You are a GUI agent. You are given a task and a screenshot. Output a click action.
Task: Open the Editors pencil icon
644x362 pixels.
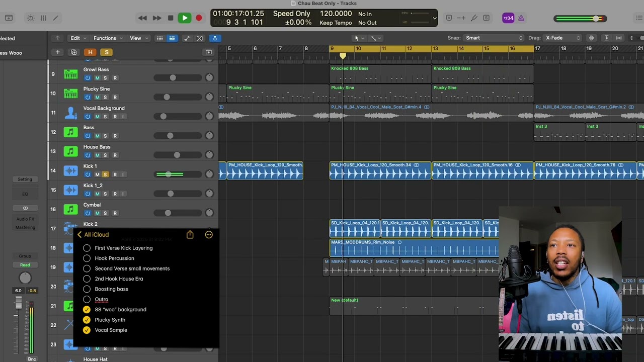coord(55,18)
